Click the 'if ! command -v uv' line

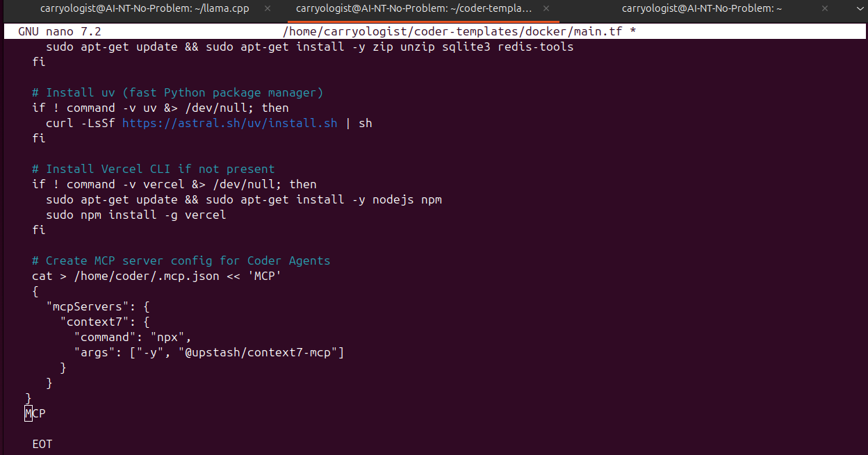coord(161,108)
